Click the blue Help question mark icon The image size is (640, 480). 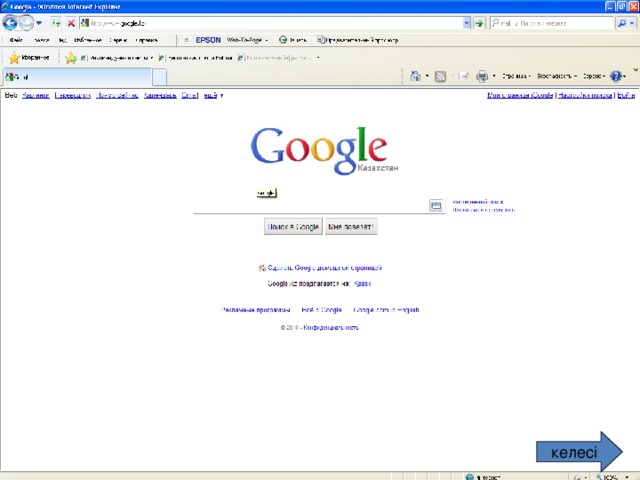coord(616,76)
